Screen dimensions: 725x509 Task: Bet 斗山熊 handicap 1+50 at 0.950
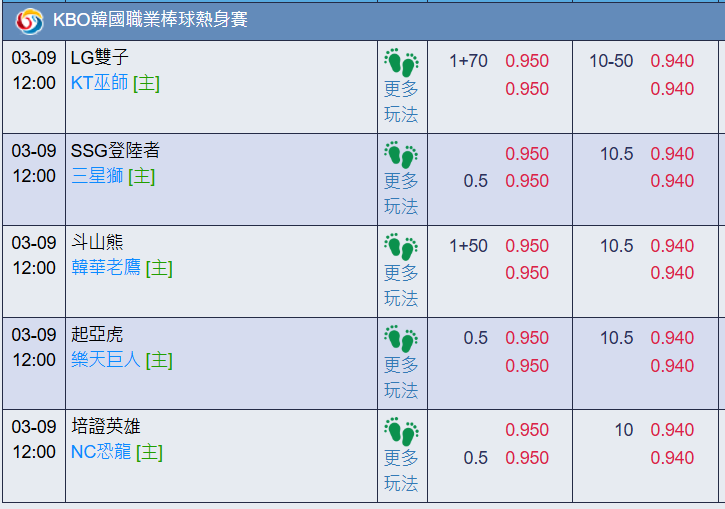[x=527, y=245]
